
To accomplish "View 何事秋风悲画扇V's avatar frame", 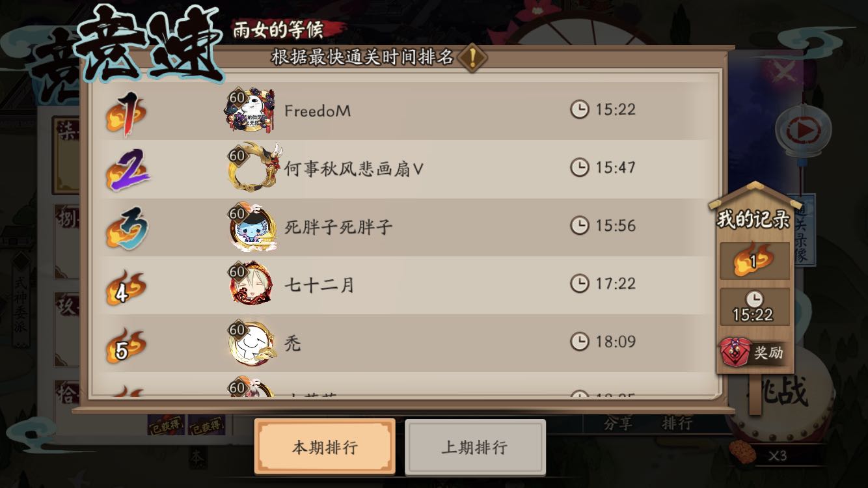I will pos(254,168).
